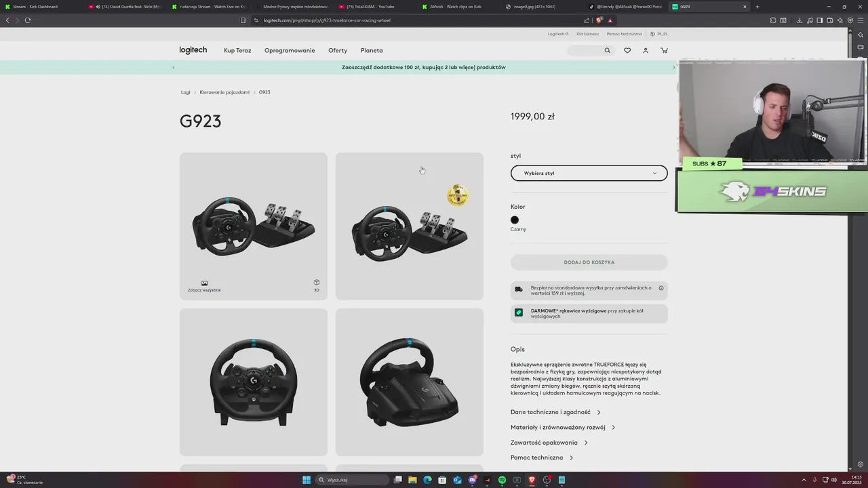Click the logitech logo

pyautogui.click(x=193, y=50)
